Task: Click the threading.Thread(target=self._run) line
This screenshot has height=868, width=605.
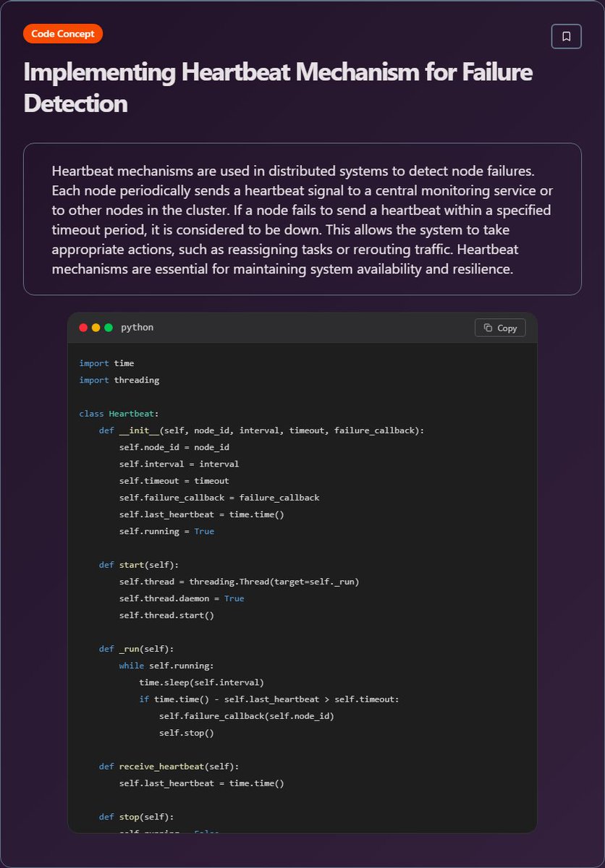Action: coord(240,582)
